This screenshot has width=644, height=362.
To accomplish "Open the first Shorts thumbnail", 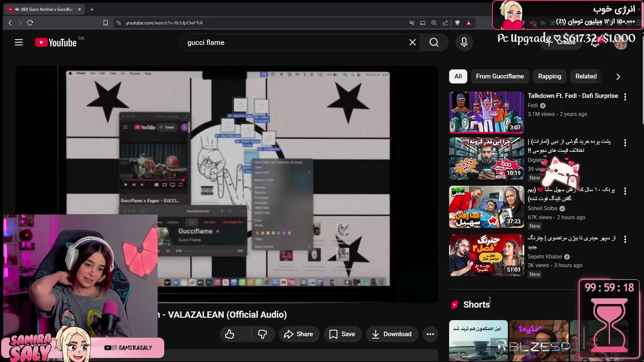I will pos(478,340).
